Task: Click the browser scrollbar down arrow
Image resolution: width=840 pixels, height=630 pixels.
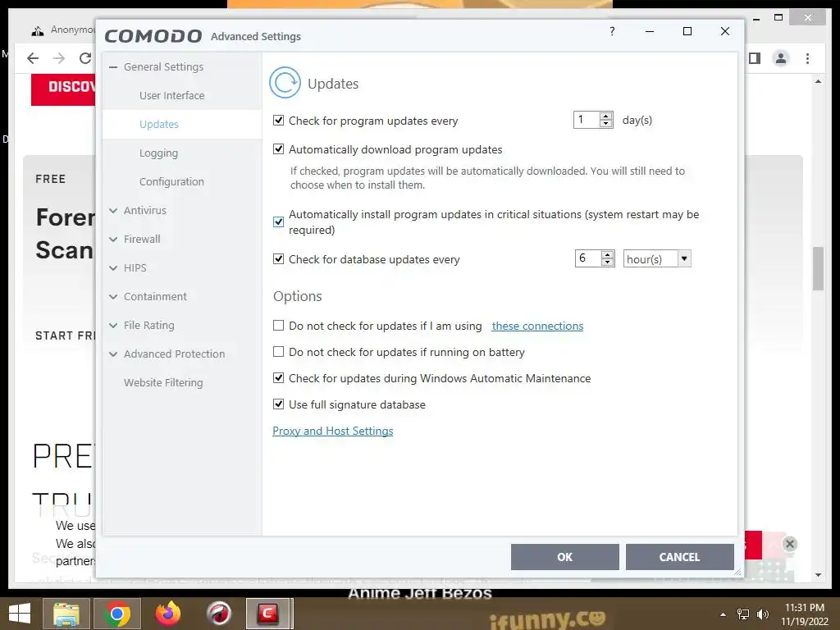Action: [x=818, y=575]
